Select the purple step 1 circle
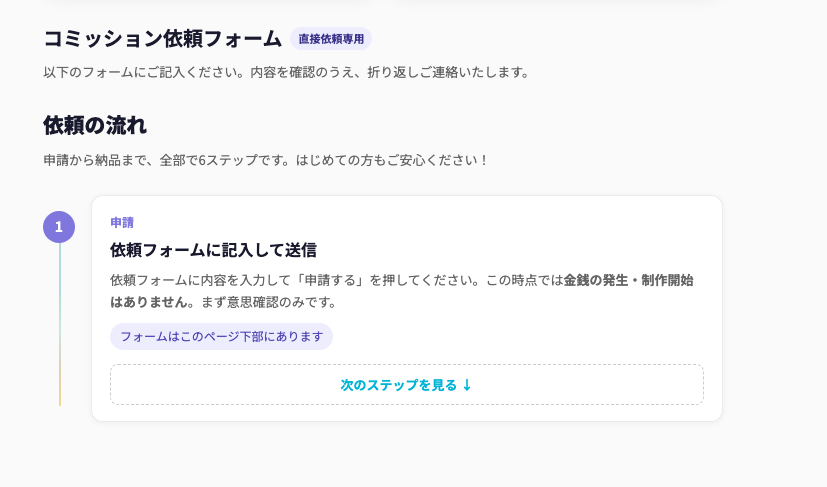Image resolution: width=827 pixels, height=487 pixels. point(59,227)
